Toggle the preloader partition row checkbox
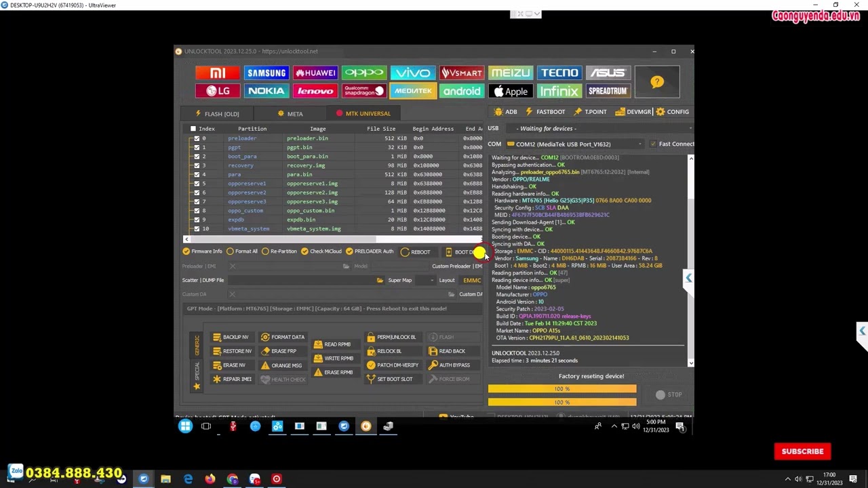This screenshot has height=488, width=868. point(197,138)
